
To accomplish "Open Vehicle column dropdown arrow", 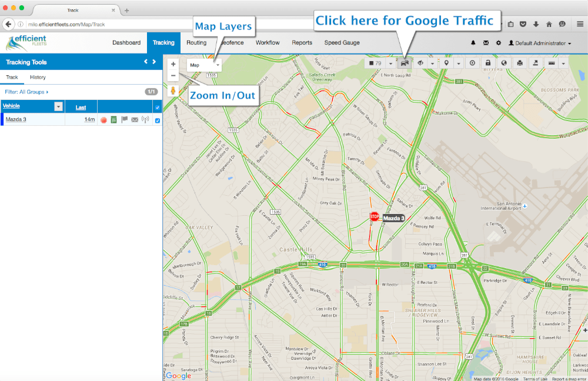I will (58, 106).
